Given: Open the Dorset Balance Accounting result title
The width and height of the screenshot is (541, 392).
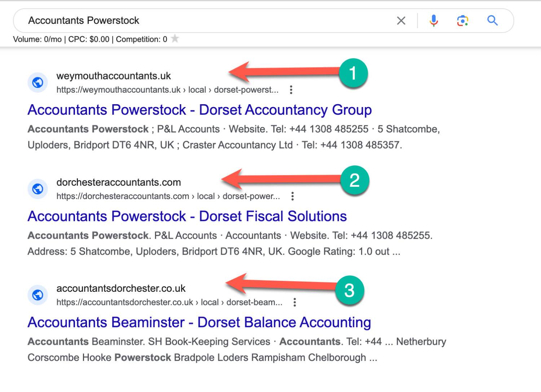Looking at the screenshot, I should tap(199, 322).
